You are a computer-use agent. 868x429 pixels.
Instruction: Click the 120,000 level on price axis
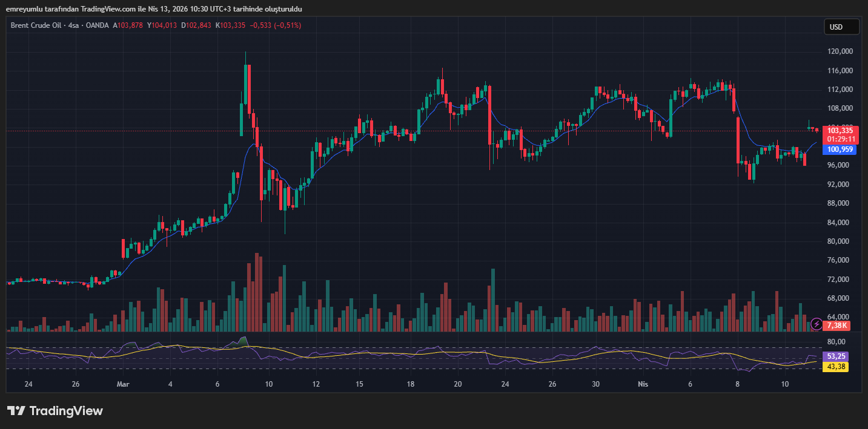coord(840,52)
